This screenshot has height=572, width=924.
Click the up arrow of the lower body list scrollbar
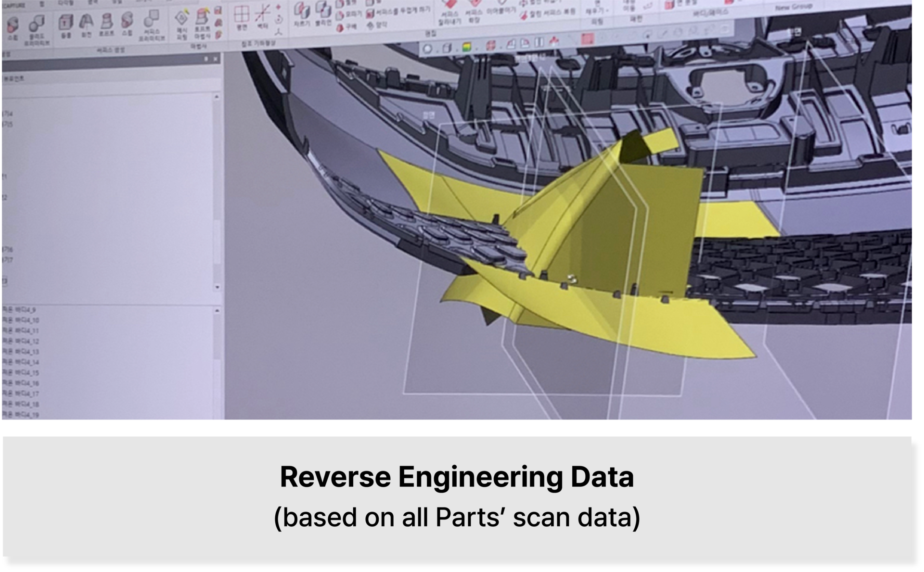pyautogui.click(x=217, y=311)
